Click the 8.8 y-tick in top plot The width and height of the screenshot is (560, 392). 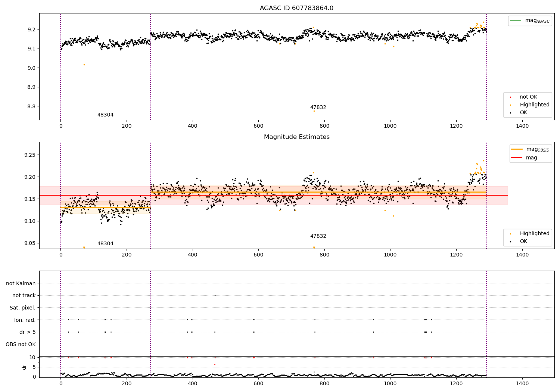click(x=32, y=106)
